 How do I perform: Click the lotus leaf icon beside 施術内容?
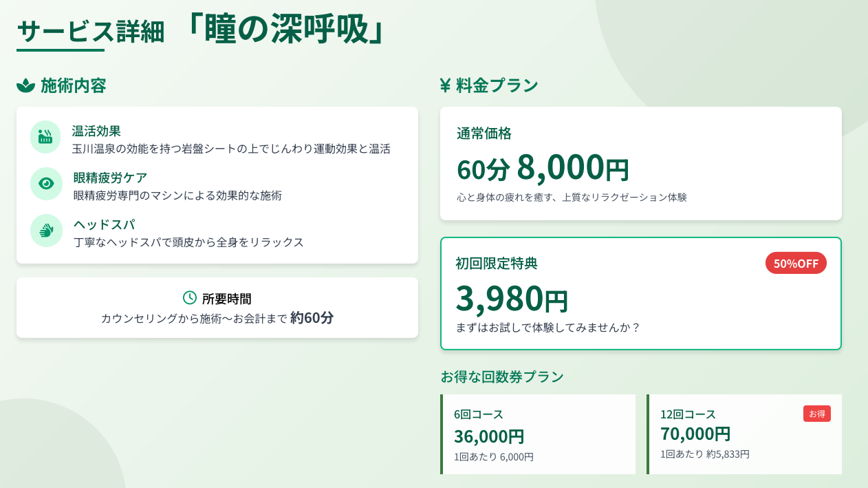(25, 85)
